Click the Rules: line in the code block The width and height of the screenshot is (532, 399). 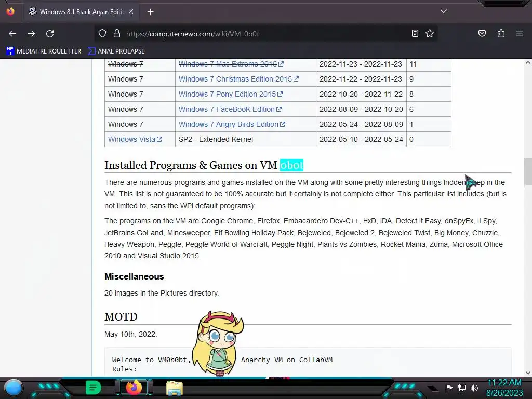coord(124,369)
